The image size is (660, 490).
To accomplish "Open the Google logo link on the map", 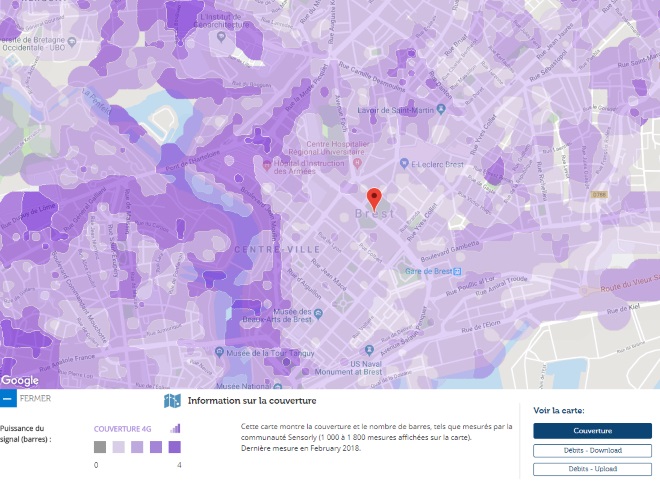I will pos(20,380).
